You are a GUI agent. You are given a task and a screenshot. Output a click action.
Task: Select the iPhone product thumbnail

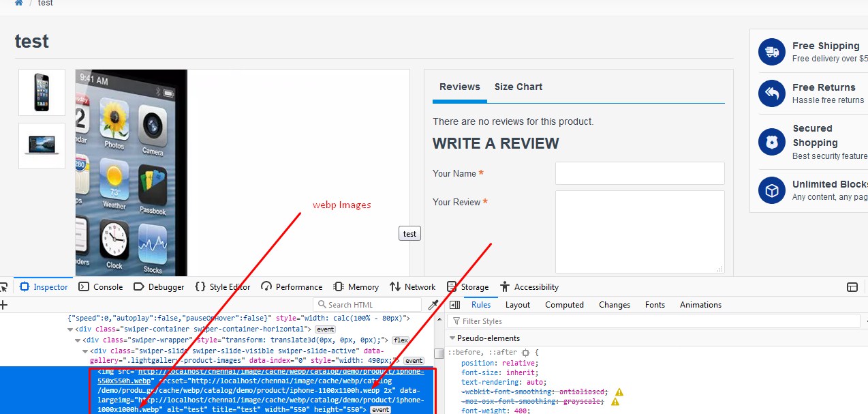[42, 92]
